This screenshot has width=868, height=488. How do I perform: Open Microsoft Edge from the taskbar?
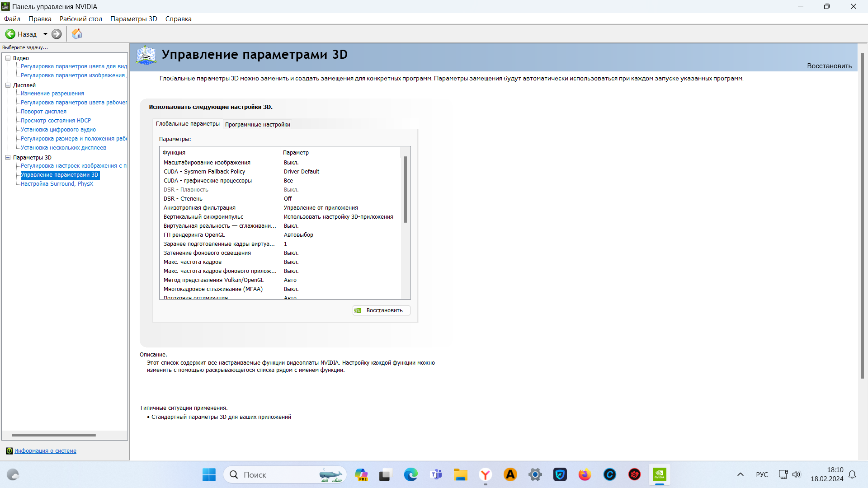pyautogui.click(x=410, y=474)
